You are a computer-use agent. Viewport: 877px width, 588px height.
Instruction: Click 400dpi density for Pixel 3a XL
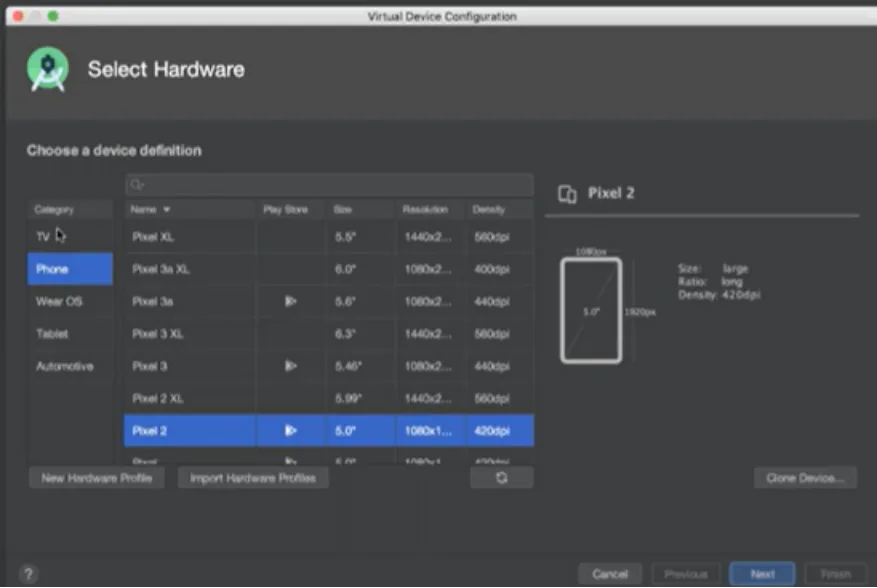pyautogui.click(x=492, y=269)
